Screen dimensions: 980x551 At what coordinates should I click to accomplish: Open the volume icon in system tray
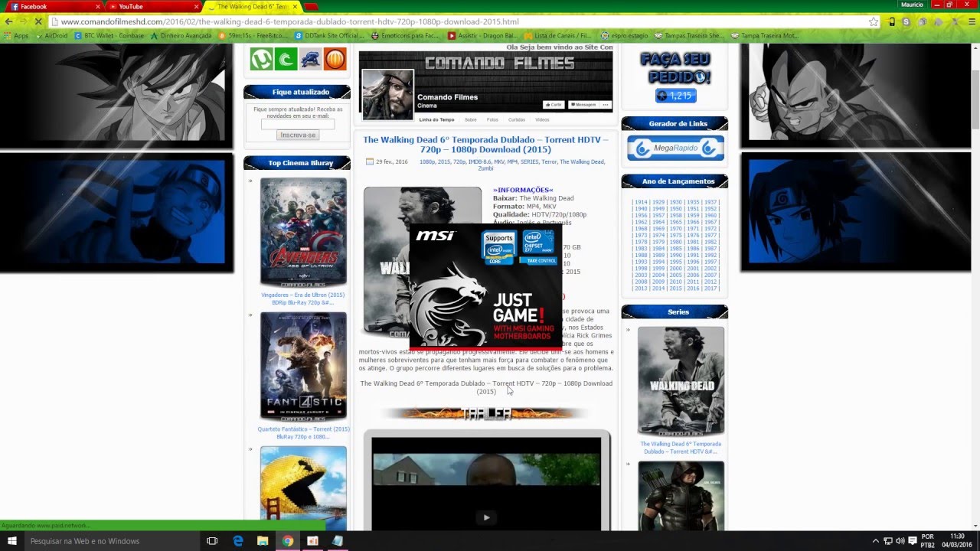coord(900,541)
